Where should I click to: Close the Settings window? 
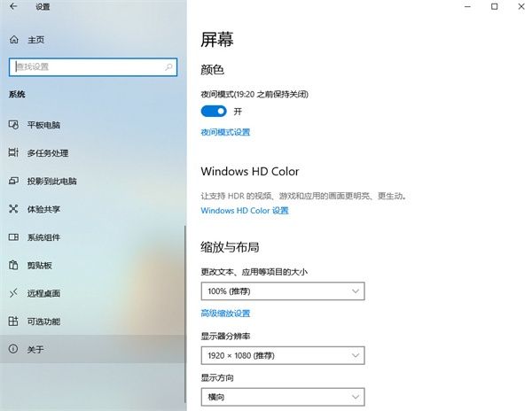521,6
